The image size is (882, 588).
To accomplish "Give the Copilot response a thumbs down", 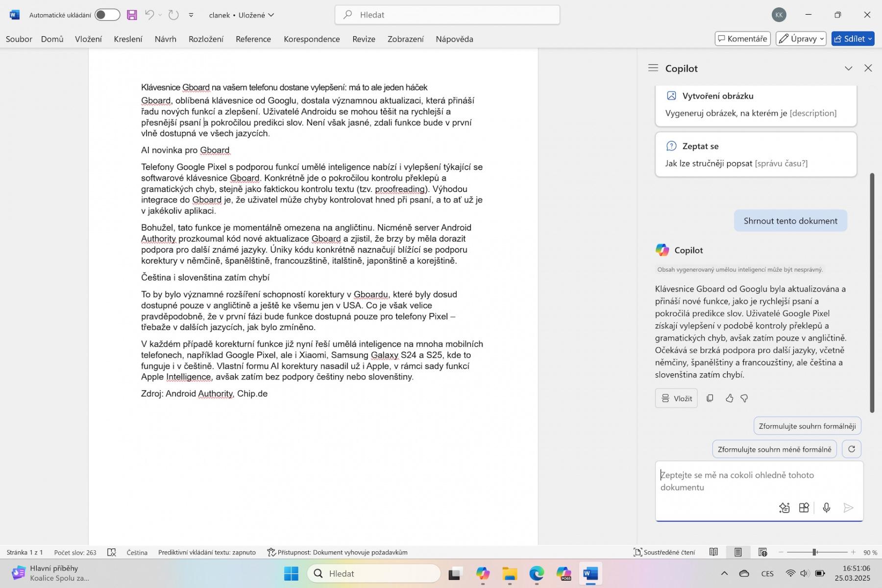I will (744, 398).
